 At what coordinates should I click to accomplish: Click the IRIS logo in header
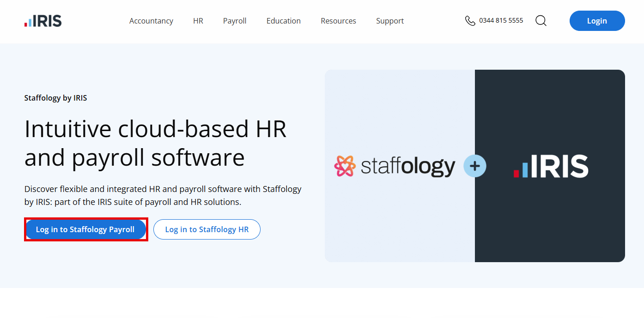[43, 21]
